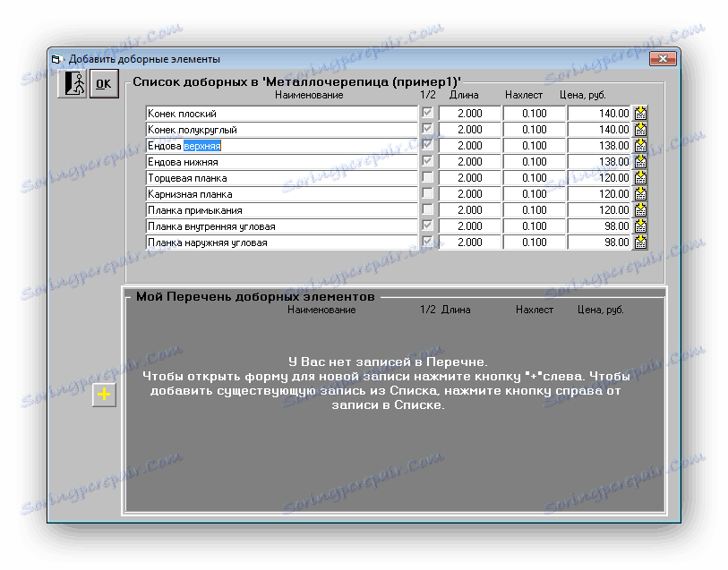
Task: Edit price 138.00 for Ендова верхняя
Action: 599,146
